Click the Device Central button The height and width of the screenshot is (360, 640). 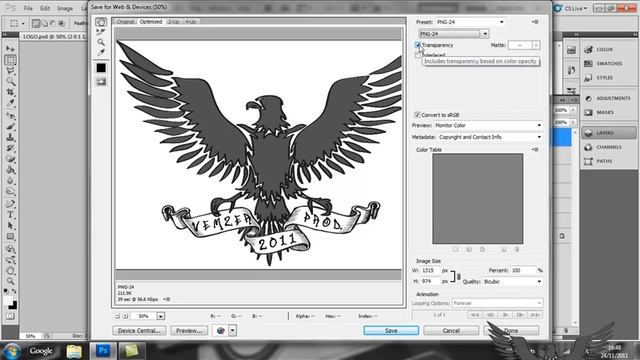click(x=139, y=330)
